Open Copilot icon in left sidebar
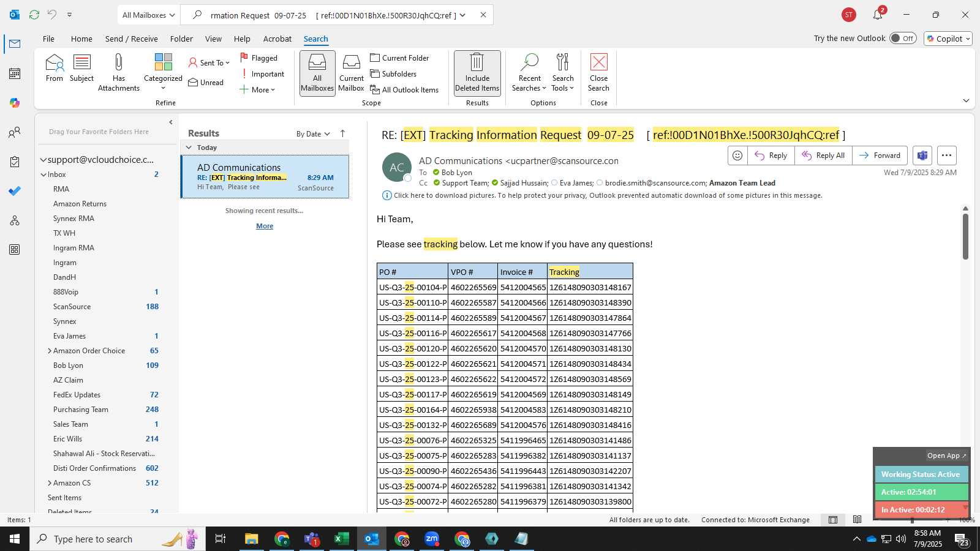980x551 pixels. (15, 103)
